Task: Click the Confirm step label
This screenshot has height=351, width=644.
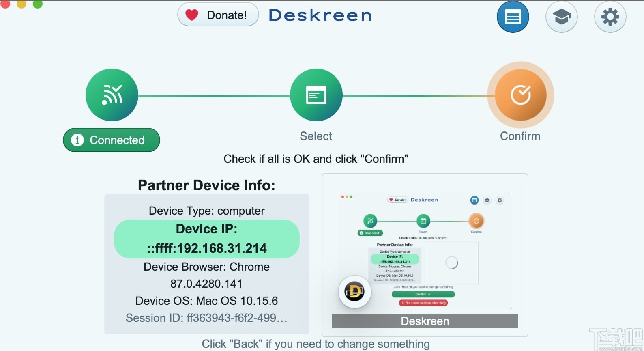Action: [x=520, y=136]
